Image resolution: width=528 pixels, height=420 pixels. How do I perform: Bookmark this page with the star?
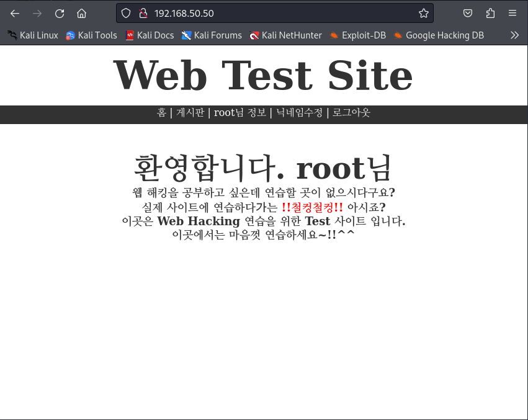click(424, 14)
